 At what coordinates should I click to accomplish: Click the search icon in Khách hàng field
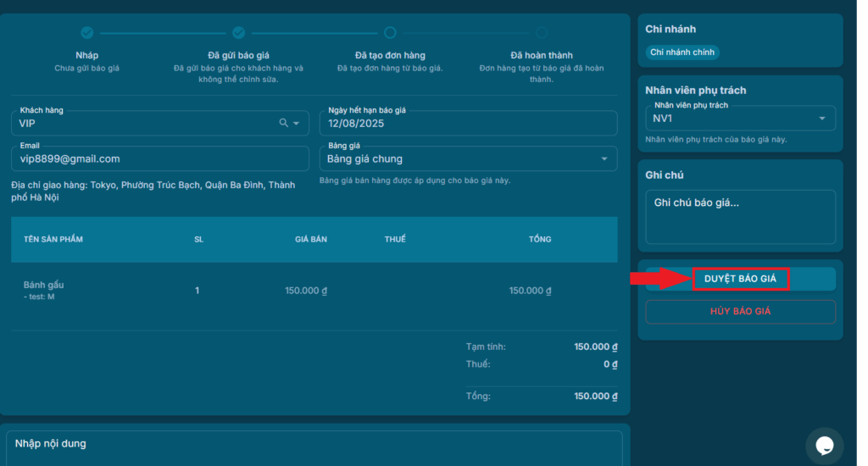pos(284,123)
